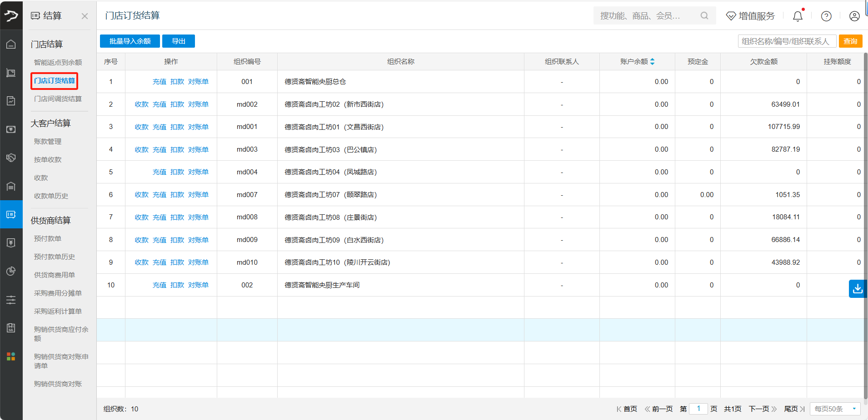Go to 首页 in pagination
Image resolution: width=868 pixels, height=420 pixels.
(x=627, y=409)
